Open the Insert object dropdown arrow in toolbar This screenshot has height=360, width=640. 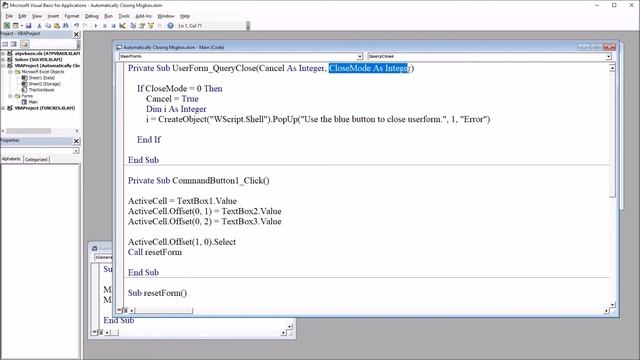pos(21,26)
